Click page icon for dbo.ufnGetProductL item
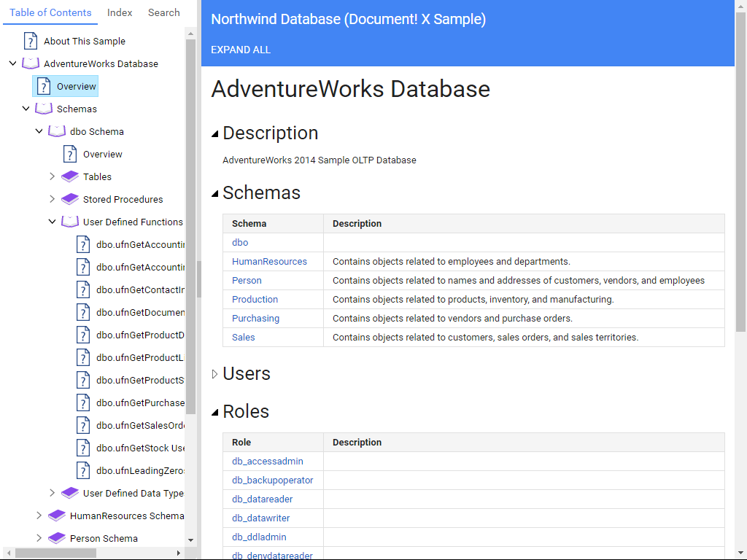 click(83, 357)
